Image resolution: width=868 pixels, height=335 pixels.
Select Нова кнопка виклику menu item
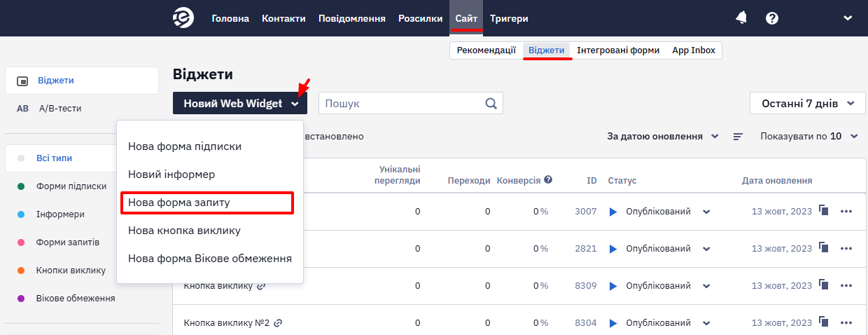click(x=184, y=230)
